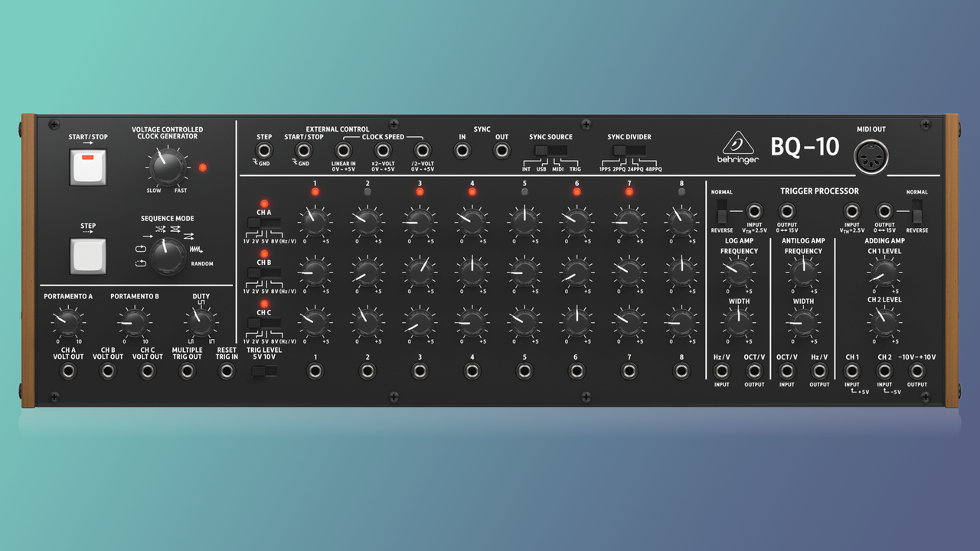Select the SYNC OUT jack
The width and height of the screenshot is (980, 551).
point(501,151)
